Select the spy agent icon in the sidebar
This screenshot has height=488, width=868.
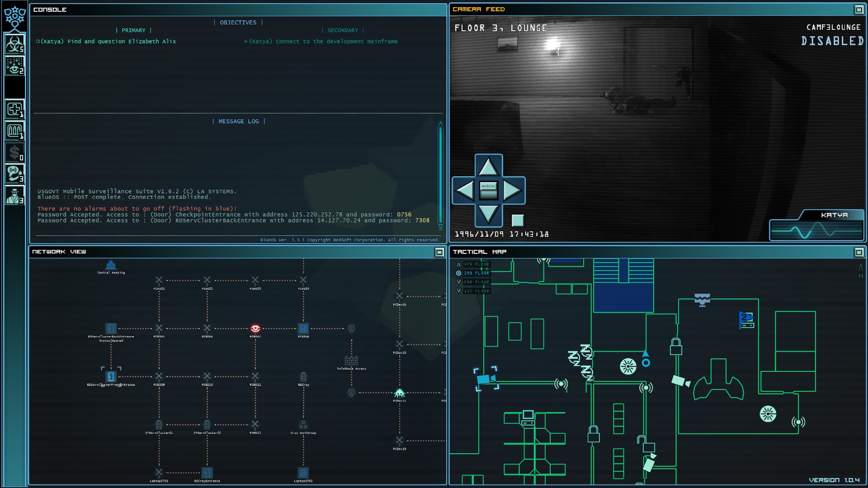pyautogui.click(x=14, y=195)
